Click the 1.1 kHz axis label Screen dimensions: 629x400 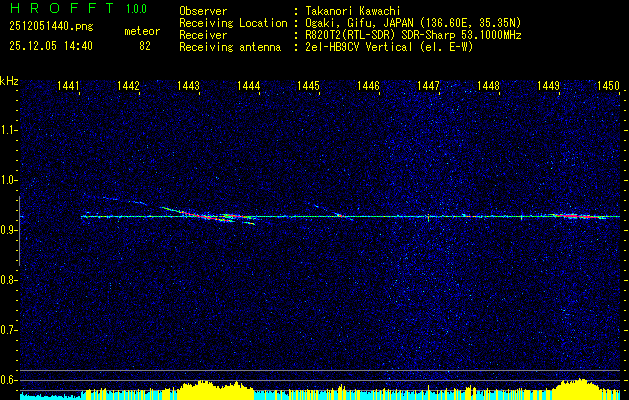click(x=8, y=130)
